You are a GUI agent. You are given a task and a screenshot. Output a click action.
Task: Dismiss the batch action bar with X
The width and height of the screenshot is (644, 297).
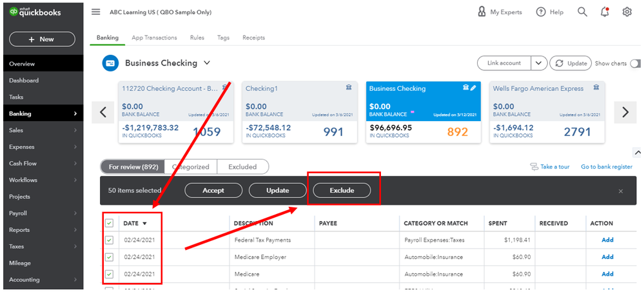tap(621, 191)
